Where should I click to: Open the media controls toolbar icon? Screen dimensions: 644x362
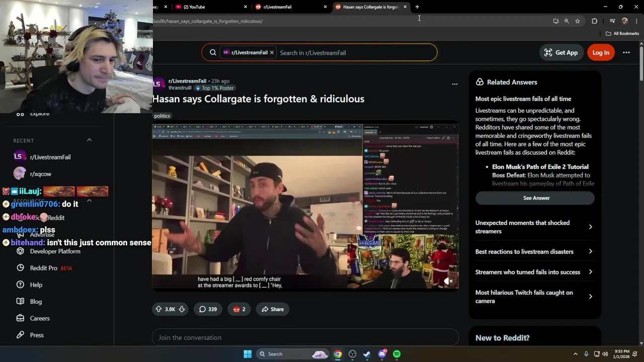point(612,21)
